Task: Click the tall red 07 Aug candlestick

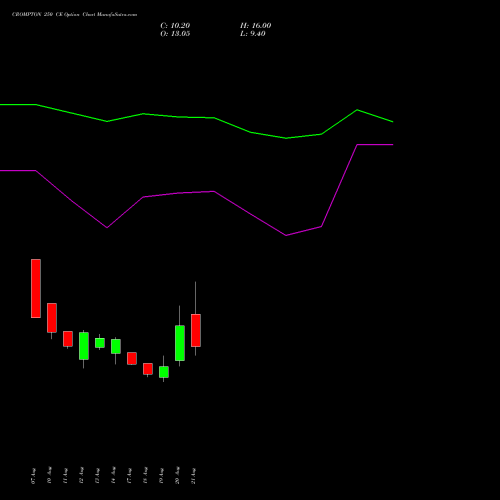Action: tap(36, 288)
